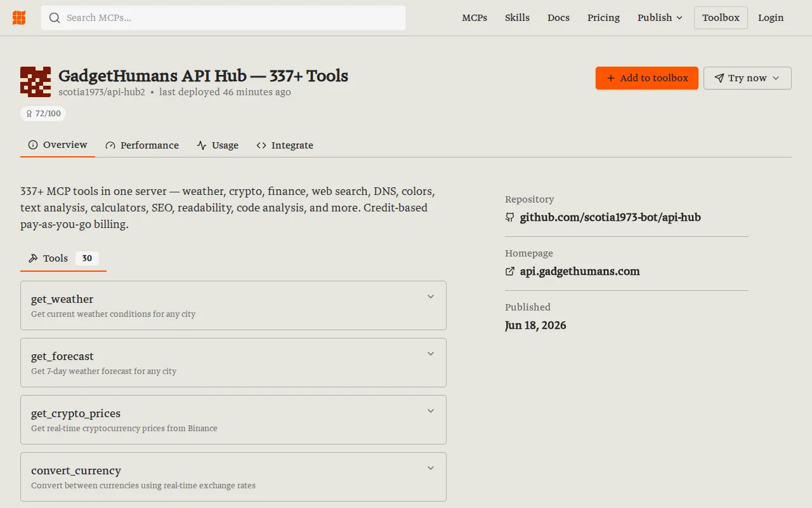
Task: Open Pricing in the top navigation
Action: click(603, 18)
